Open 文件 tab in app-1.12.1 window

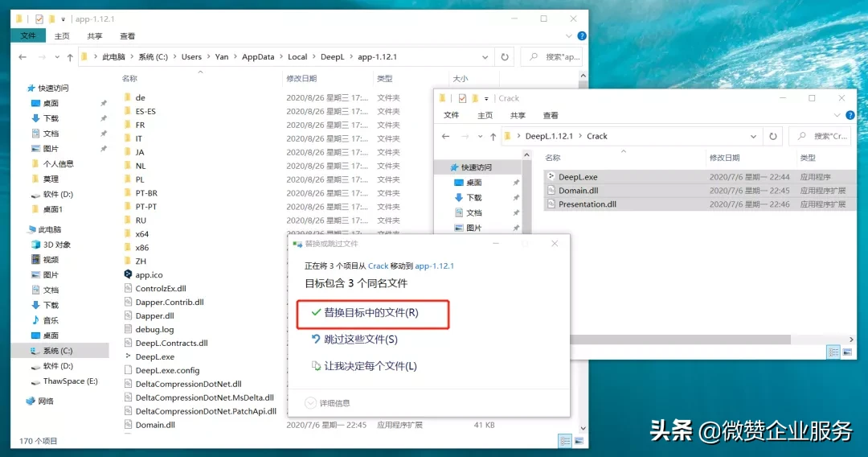pyautogui.click(x=28, y=36)
